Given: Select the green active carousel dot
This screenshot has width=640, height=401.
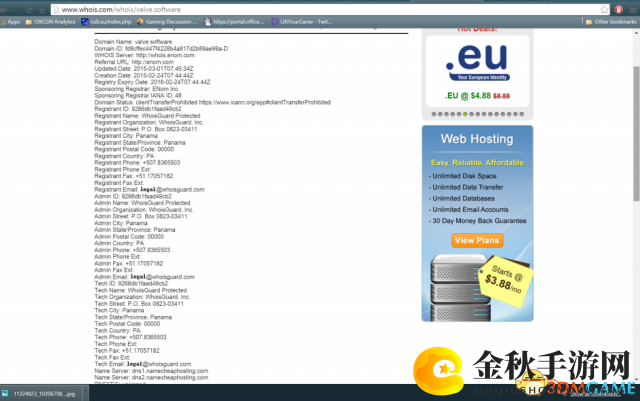Looking at the screenshot, I should coord(465,114).
